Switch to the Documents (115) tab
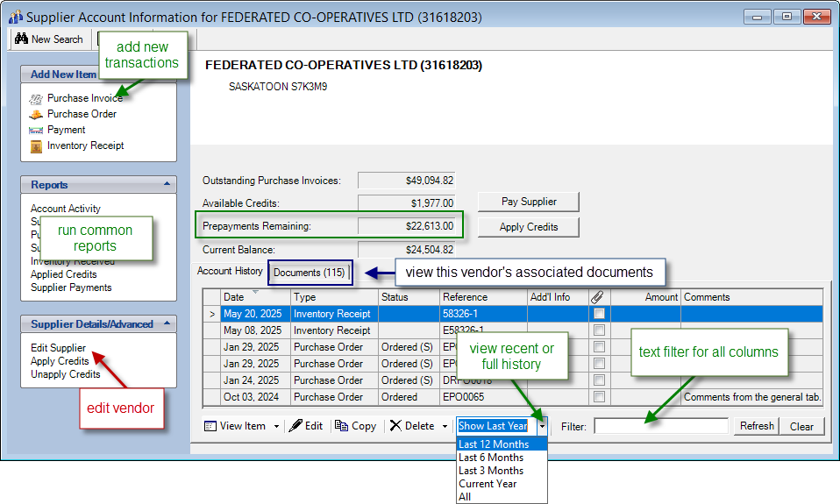 310,273
